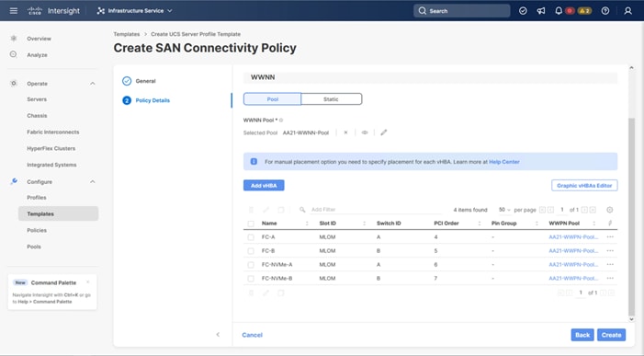Focus the top Search field
Screen dimensions: 644x356
(462, 11)
